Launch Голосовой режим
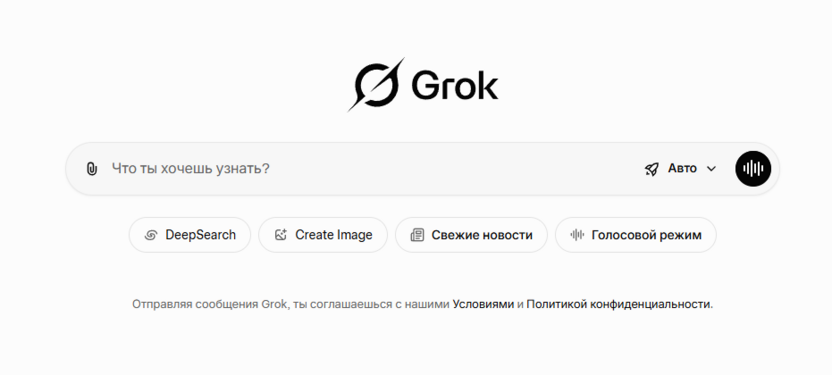 click(636, 235)
